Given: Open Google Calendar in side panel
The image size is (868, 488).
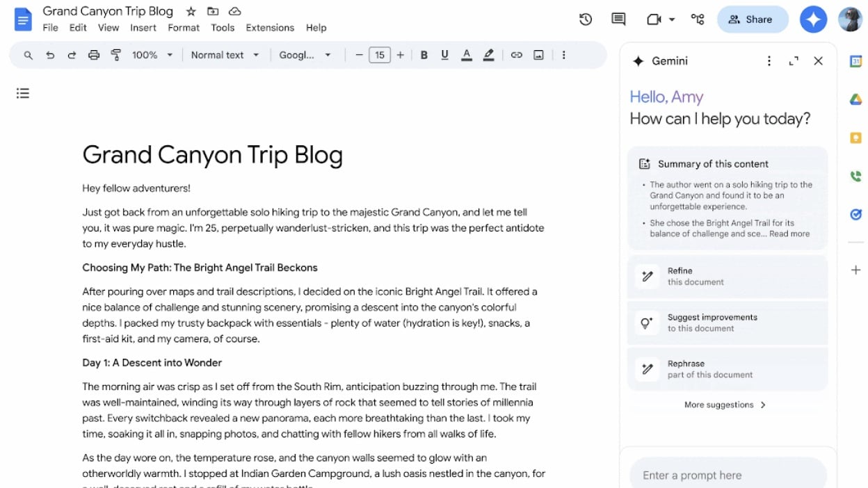Looking at the screenshot, I should [855, 61].
